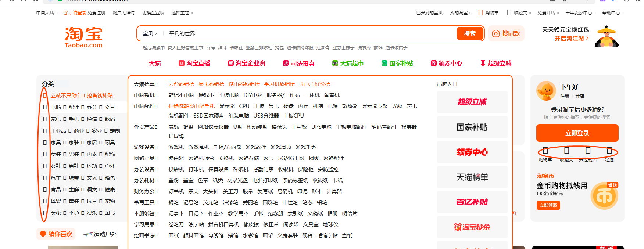
Task: Open 足迹 shortcut in login panel
Action: [609, 154]
